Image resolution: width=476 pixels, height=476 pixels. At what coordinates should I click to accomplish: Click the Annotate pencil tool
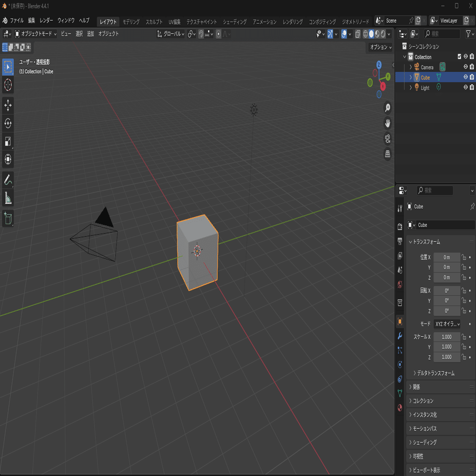tap(8, 180)
